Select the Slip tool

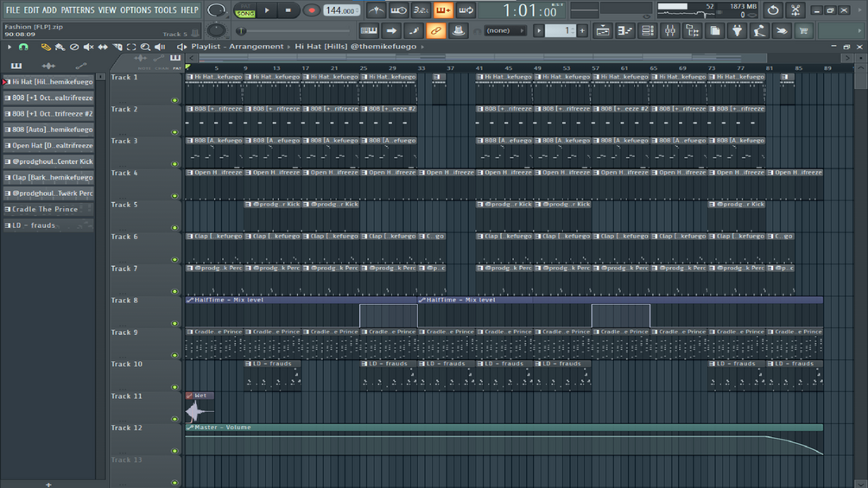103,47
